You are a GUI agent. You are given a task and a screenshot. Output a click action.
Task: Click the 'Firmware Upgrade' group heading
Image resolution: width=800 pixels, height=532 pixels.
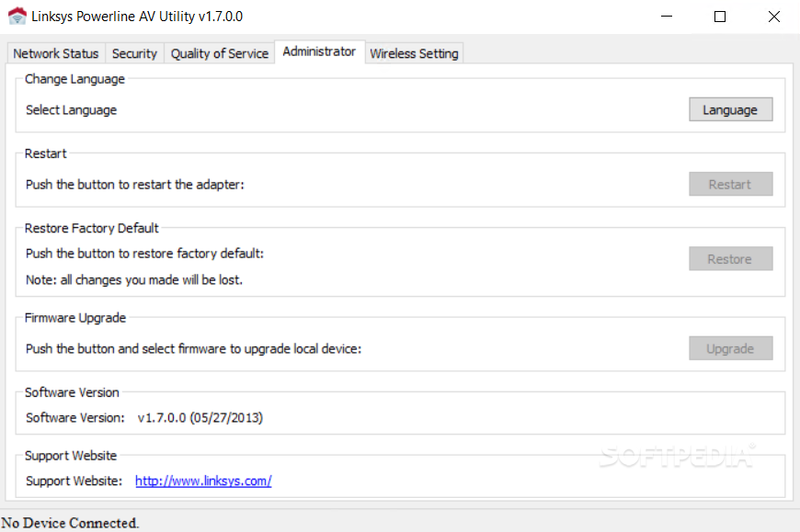click(75, 318)
